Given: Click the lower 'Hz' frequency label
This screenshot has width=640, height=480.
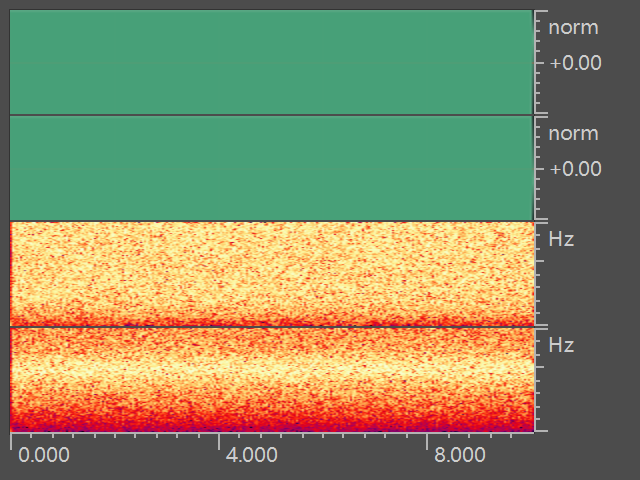Looking at the screenshot, I should click(561, 345).
